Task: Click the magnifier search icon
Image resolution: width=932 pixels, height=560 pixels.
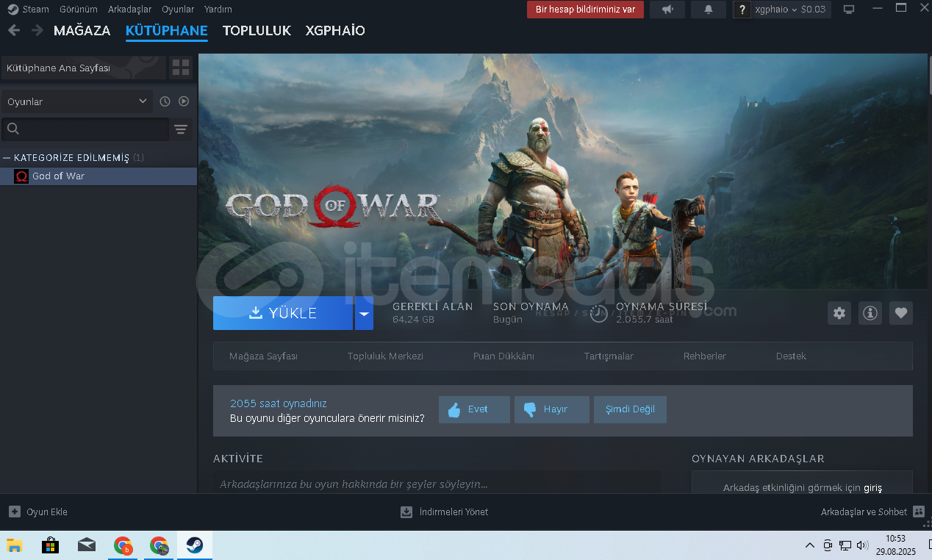Action: (13, 129)
